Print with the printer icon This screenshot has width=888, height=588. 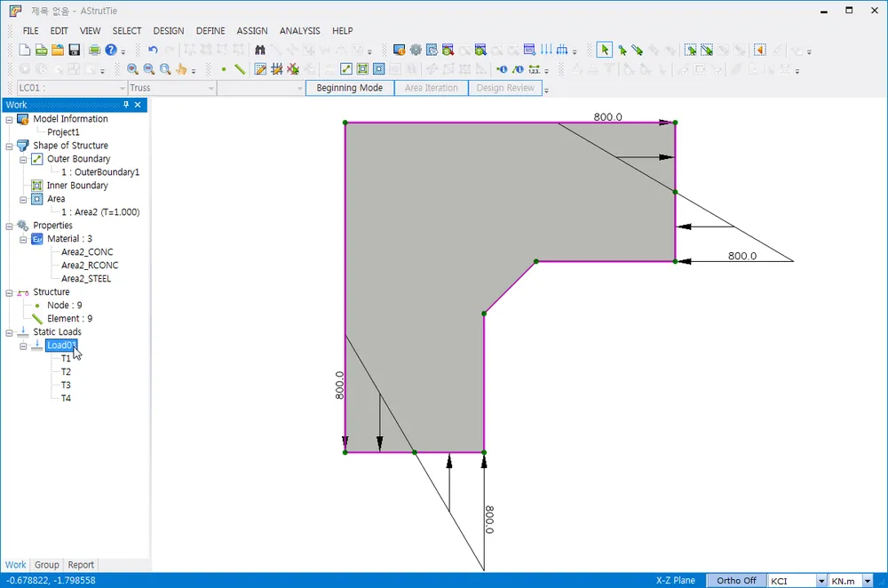point(95,50)
